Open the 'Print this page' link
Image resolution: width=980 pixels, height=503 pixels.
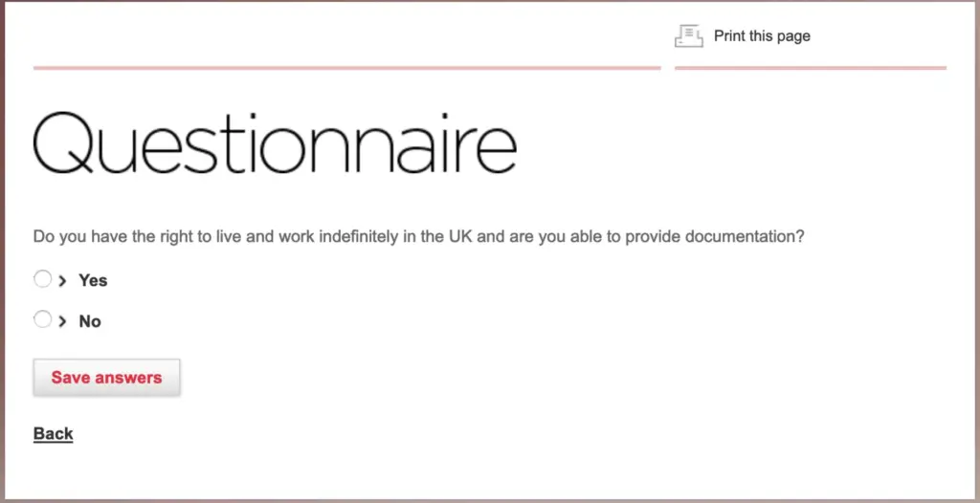(762, 36)
